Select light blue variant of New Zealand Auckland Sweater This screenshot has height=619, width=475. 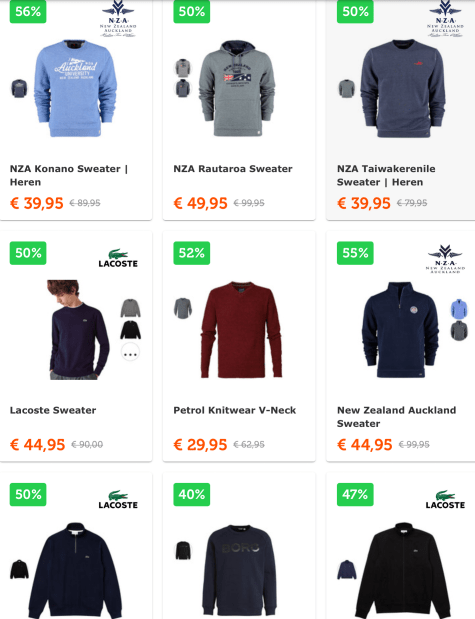[x=459, y=309]
